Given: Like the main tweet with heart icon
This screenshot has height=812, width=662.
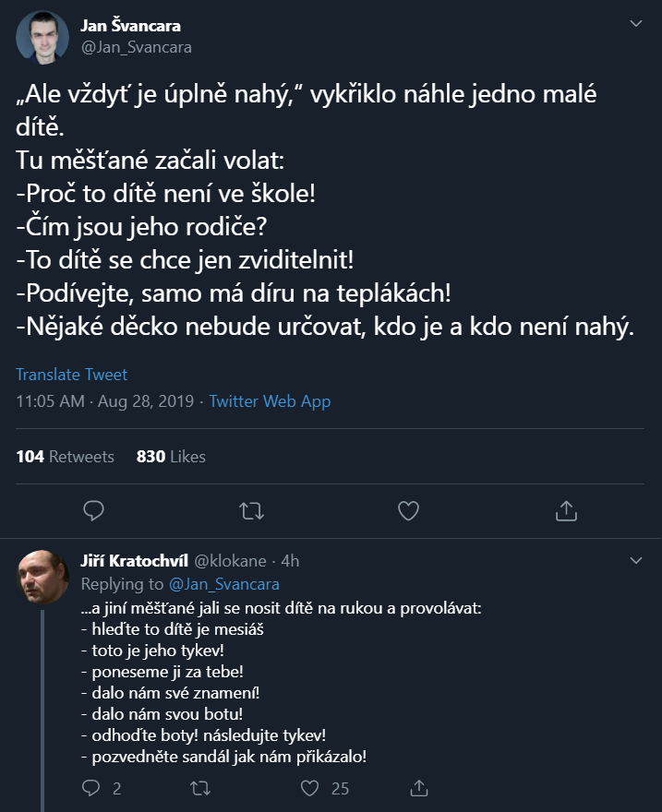Looking at the screenshot, I should click(408, 510).
